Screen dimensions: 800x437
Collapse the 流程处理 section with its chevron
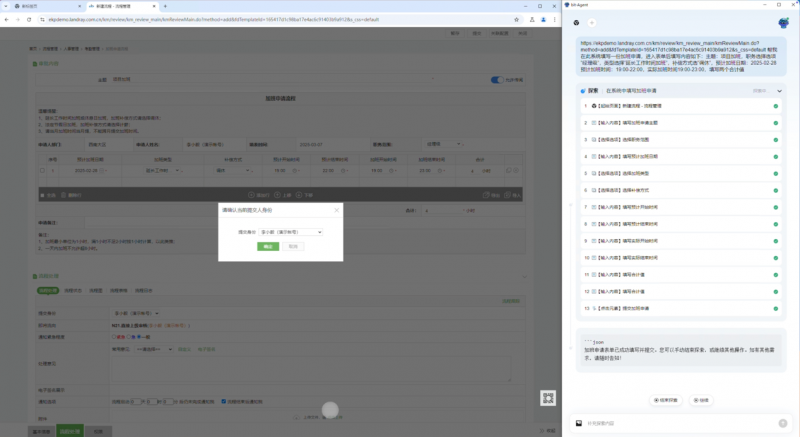tap(524, 276)
